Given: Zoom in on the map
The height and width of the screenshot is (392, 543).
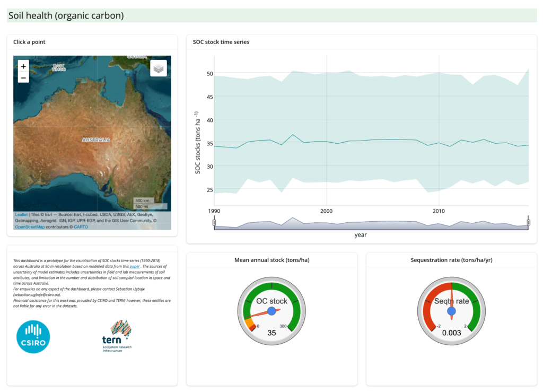Looking at the screenshot, I should (23, 67).
